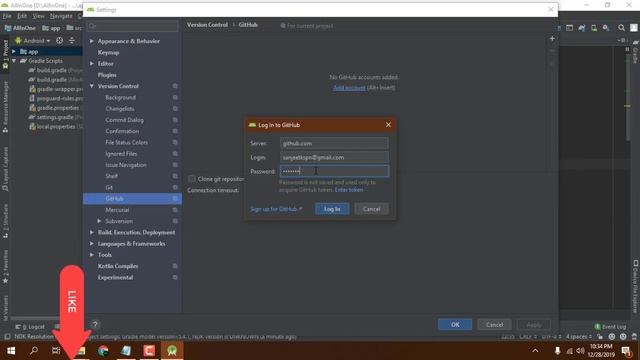640x360 pixels.
Task: Select Experimental settings
Action: (x=116, y=278)
